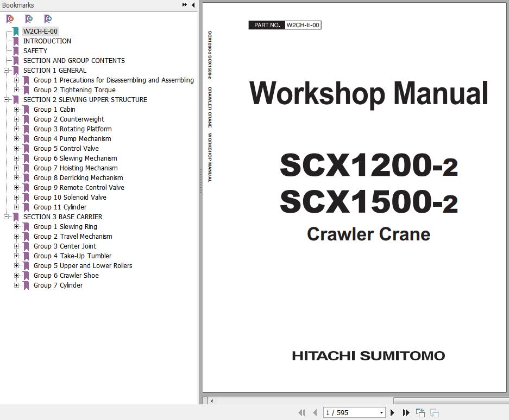Open Group 3 Rotating Platform bookmark
The image size is (509, 420).
coord(73,129)
